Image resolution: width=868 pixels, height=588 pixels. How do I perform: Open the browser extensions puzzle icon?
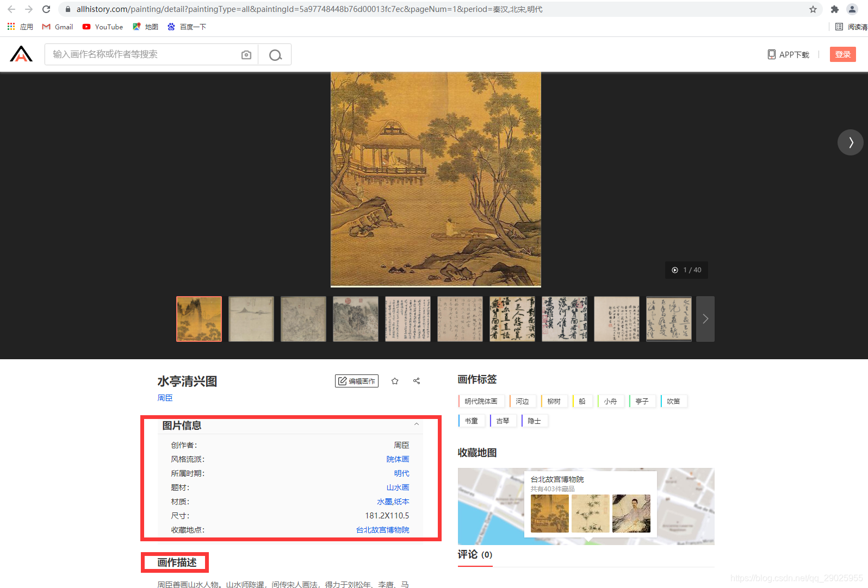point(835,9)
